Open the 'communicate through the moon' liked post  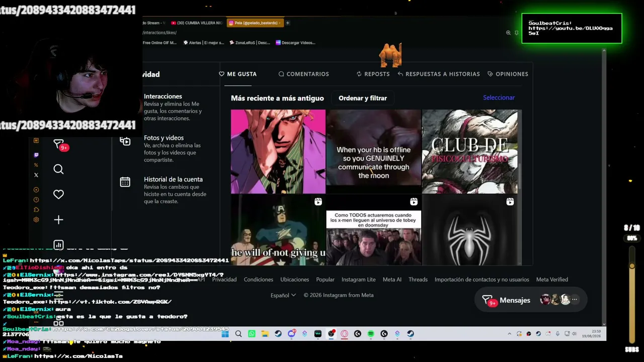coord(374,151)
